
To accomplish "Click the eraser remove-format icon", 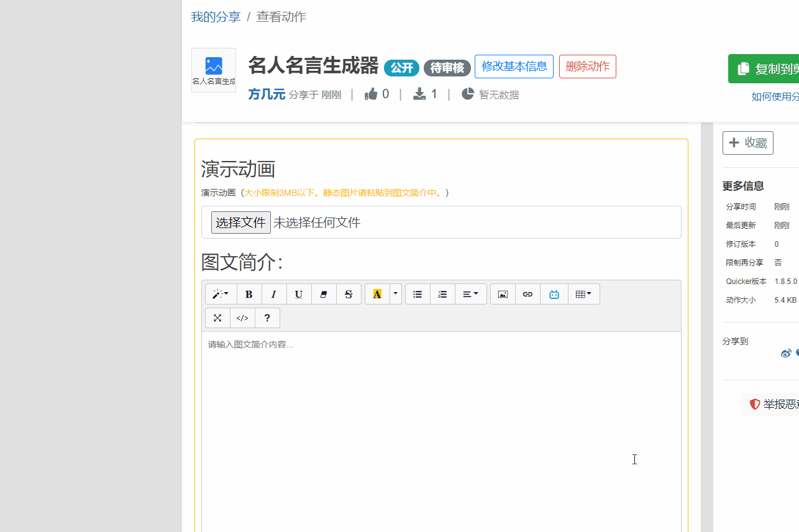I will (x=324, y=294).
